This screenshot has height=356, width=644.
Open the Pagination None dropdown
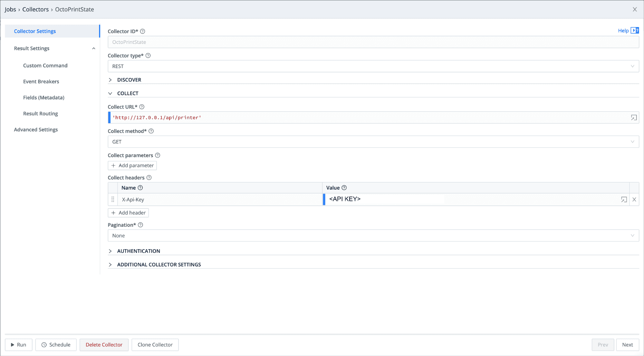(373, 236)
